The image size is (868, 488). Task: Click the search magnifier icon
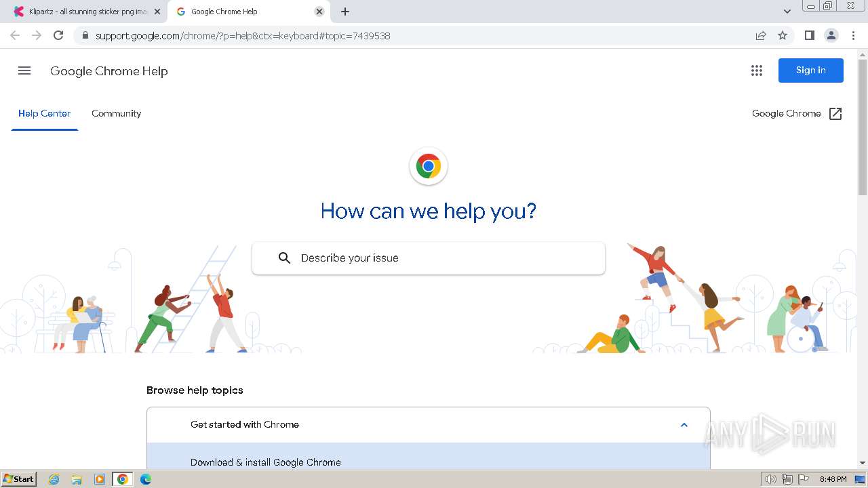pyautogui.click(x=285, y=258)
